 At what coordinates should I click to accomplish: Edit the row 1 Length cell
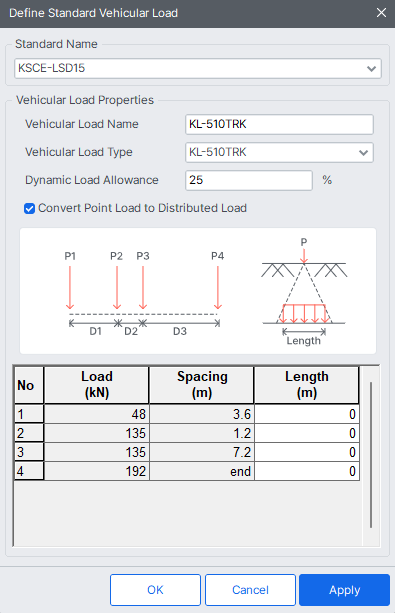coord(307,414)
